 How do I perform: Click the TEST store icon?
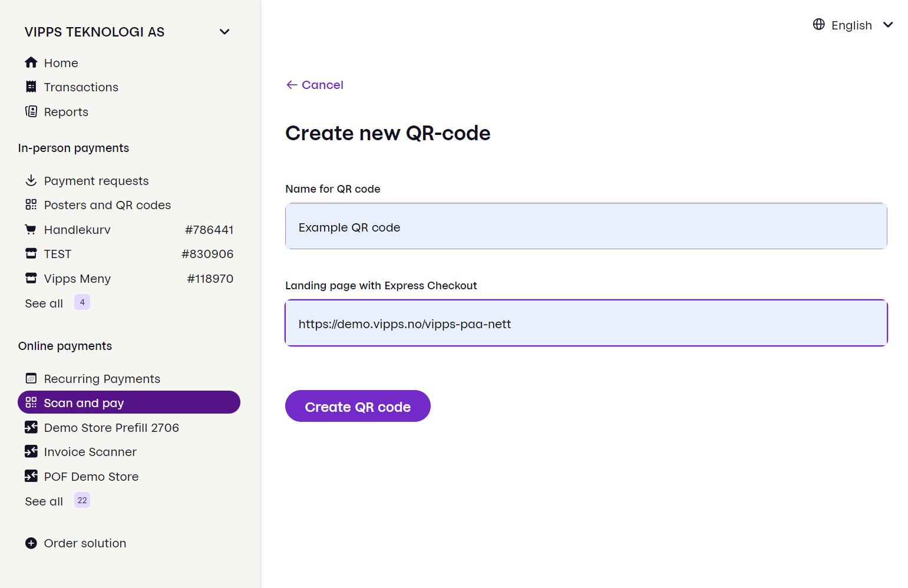(31, 253)
